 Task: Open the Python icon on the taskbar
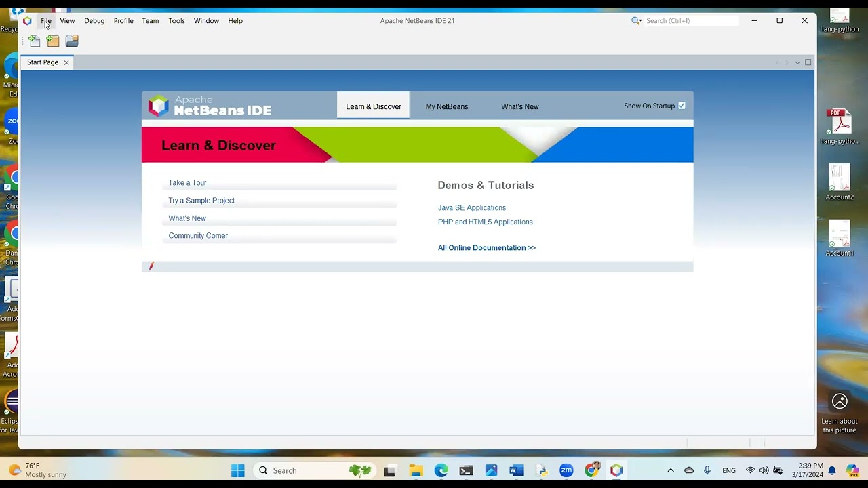point(541,470)
